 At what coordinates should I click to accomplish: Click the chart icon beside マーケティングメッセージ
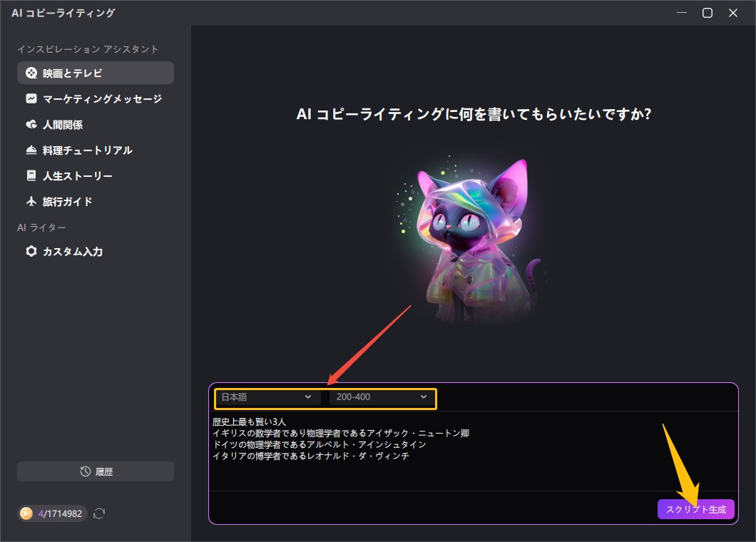tap(31, 99)
